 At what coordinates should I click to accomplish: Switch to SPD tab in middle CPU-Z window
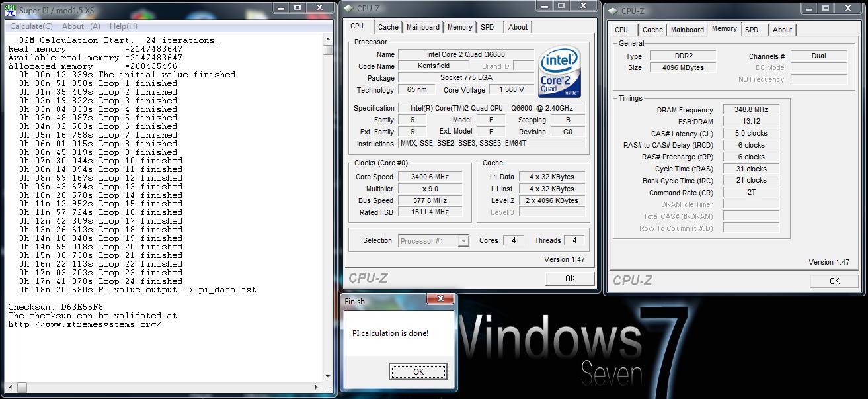(487, 27)
